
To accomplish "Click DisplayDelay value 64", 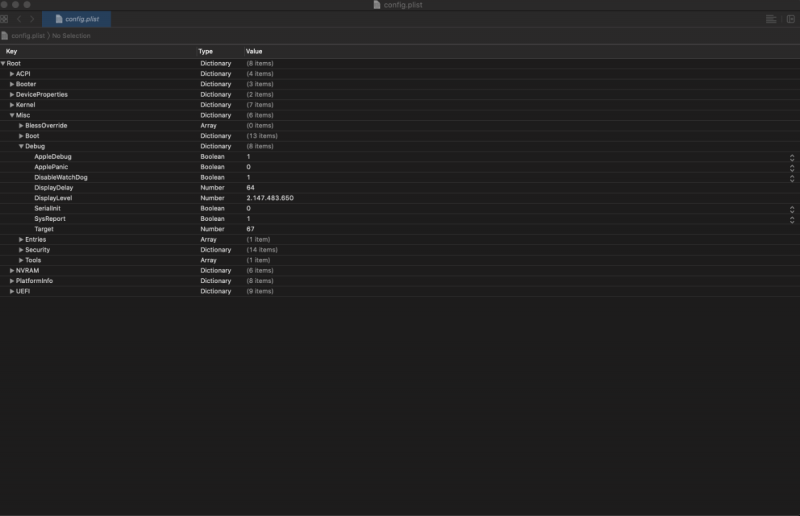I will tap(251, 188).
